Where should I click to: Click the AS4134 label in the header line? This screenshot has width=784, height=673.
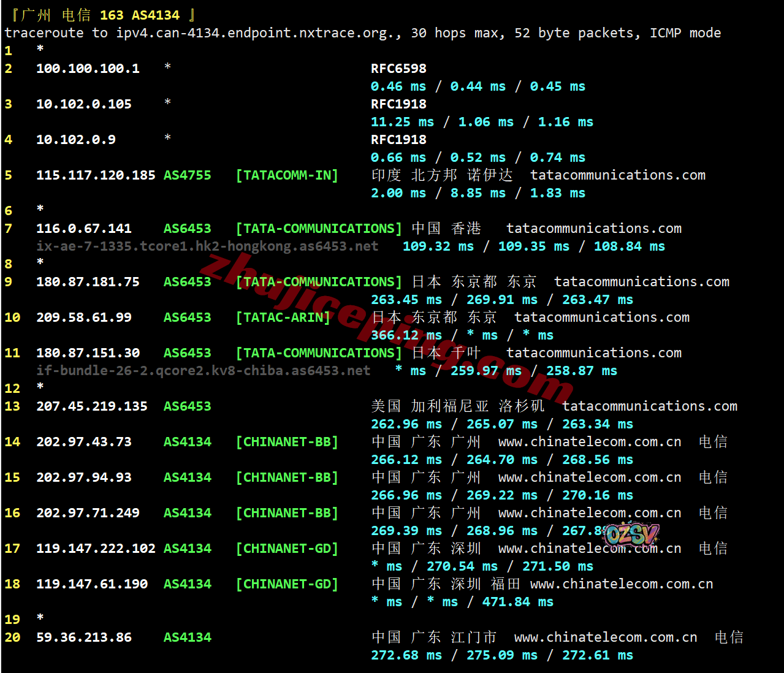click(x=156, y=15)
